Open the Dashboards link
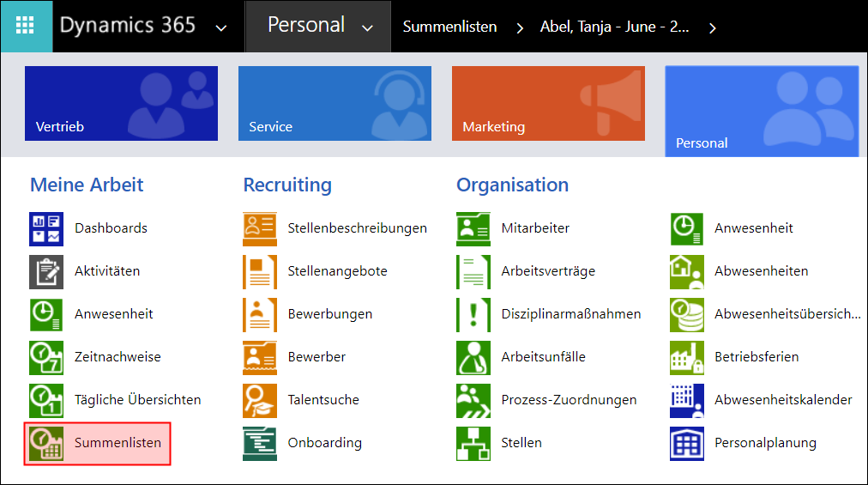 [x=111, y=227]
